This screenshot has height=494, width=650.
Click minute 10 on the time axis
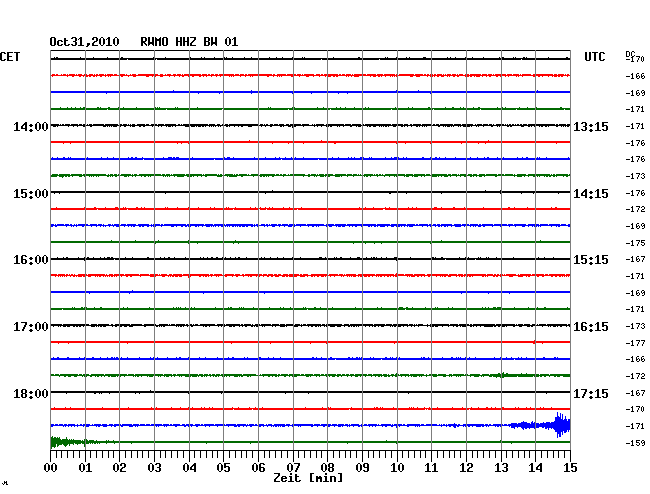click(397, 467)
